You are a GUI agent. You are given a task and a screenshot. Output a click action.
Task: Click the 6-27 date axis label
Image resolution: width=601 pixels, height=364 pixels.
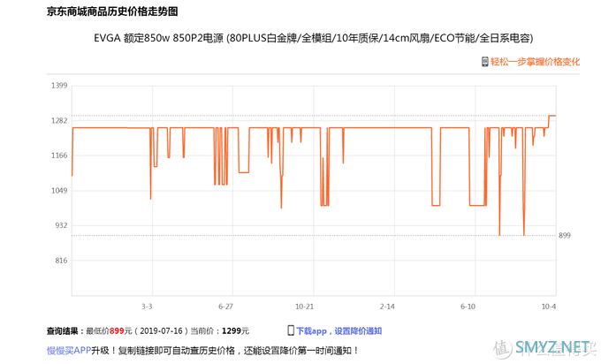coord(225,307)
